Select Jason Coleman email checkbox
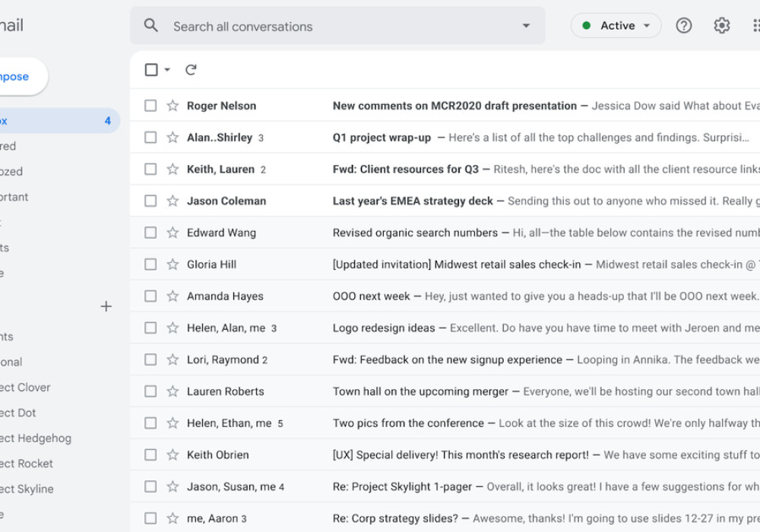Image resolution: width=760 pixels, height=532 pixels. click(x=150, y=201)
